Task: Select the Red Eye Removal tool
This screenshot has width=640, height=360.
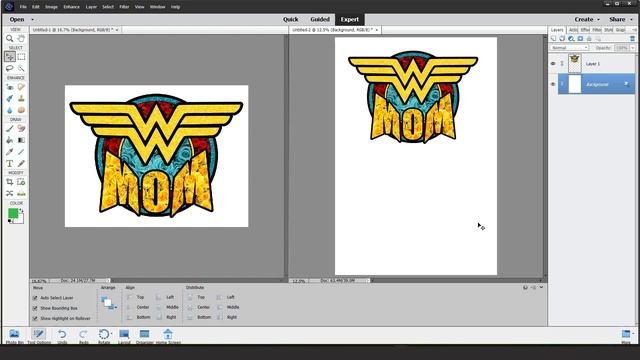Action: [x=10, y=87]
